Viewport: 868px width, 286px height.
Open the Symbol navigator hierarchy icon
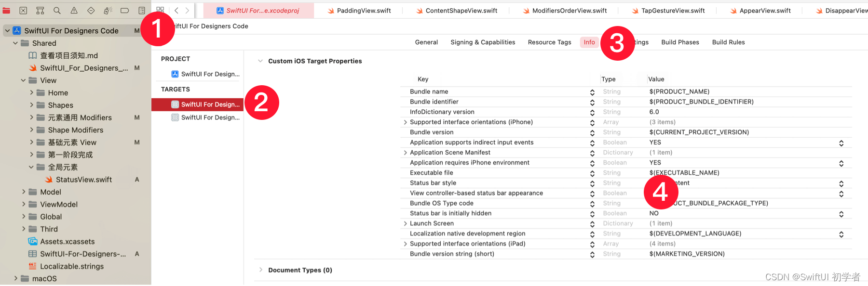[x=40, y=10]
